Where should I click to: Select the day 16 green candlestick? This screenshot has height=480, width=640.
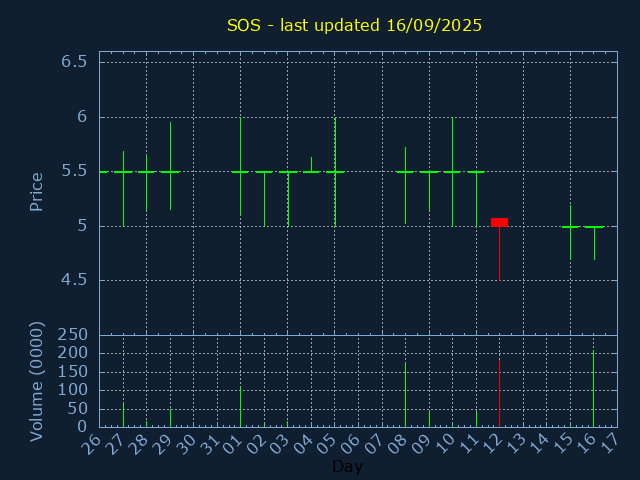(594, 242)
